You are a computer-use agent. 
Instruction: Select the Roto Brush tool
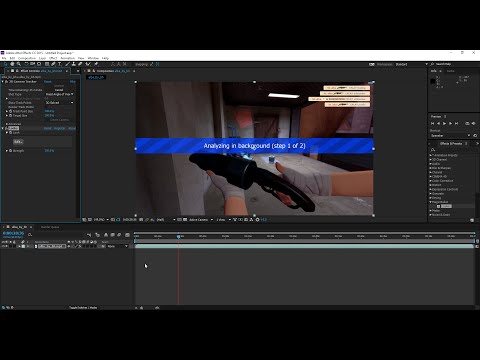pyautogui.click(x=88, y=64)
